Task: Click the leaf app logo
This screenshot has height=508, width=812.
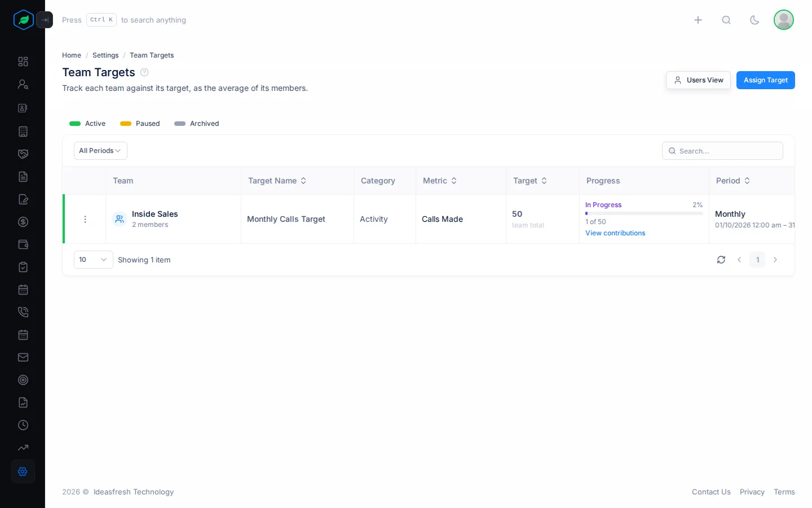Action: (24, 20)
